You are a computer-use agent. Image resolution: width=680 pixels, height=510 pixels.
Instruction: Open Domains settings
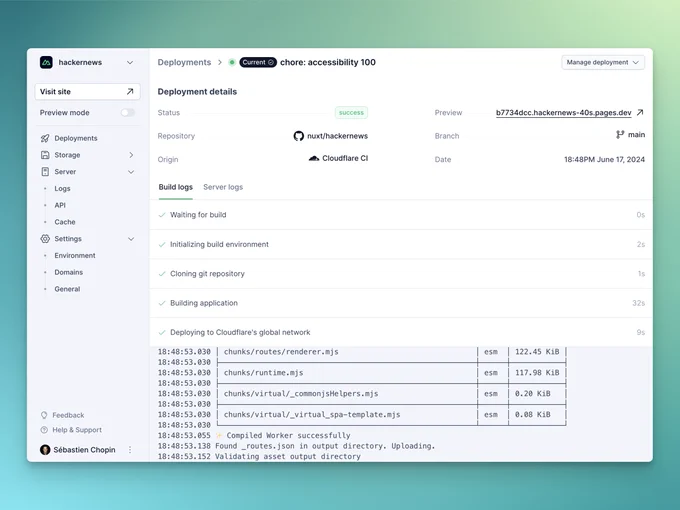69,272
